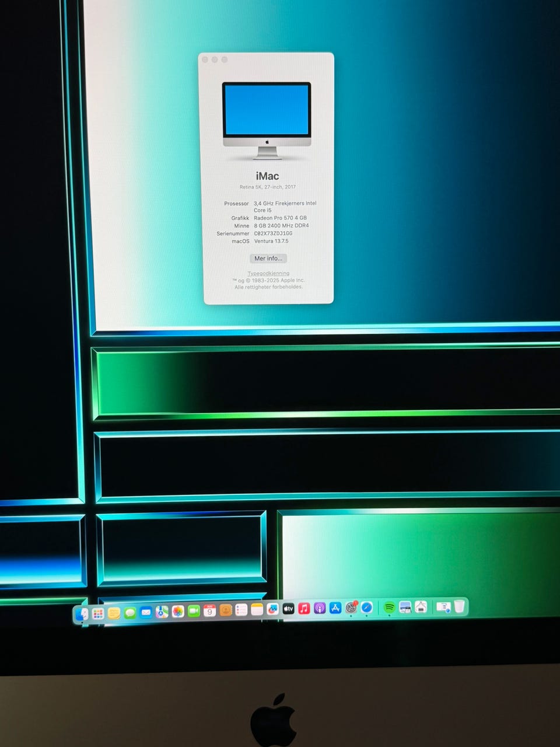This screenshot has height=747, width=560.
Task: Open System Settings with red badge
Action: pyautogui.click(x=351, y=608)
